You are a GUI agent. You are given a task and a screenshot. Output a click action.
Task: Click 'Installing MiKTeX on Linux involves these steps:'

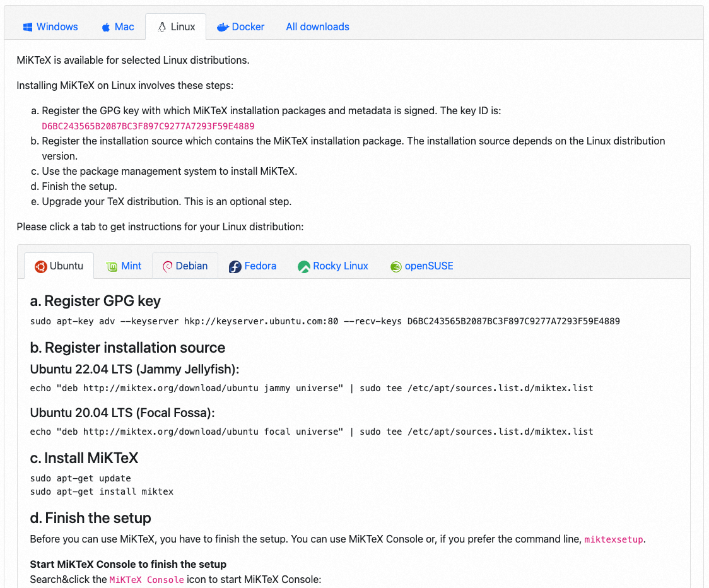tap(126, 85)
